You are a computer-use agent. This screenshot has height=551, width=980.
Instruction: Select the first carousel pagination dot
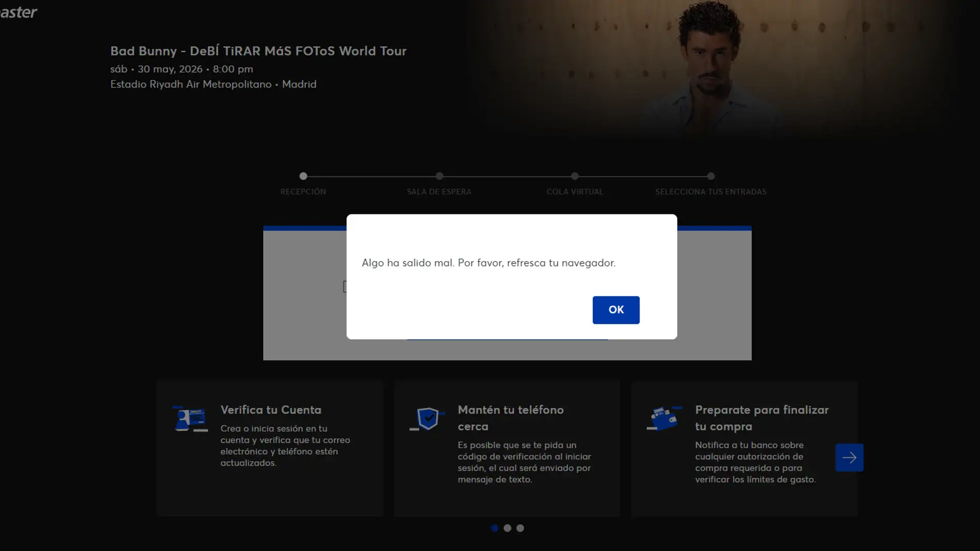click(495, 528)
